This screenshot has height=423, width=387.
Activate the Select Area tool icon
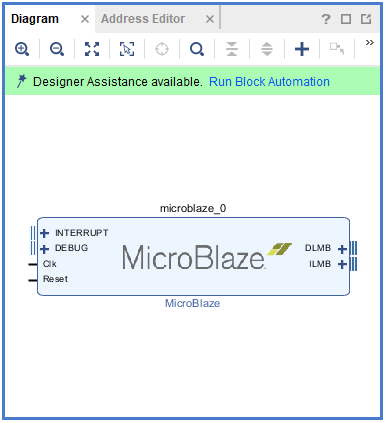point(127,49)
